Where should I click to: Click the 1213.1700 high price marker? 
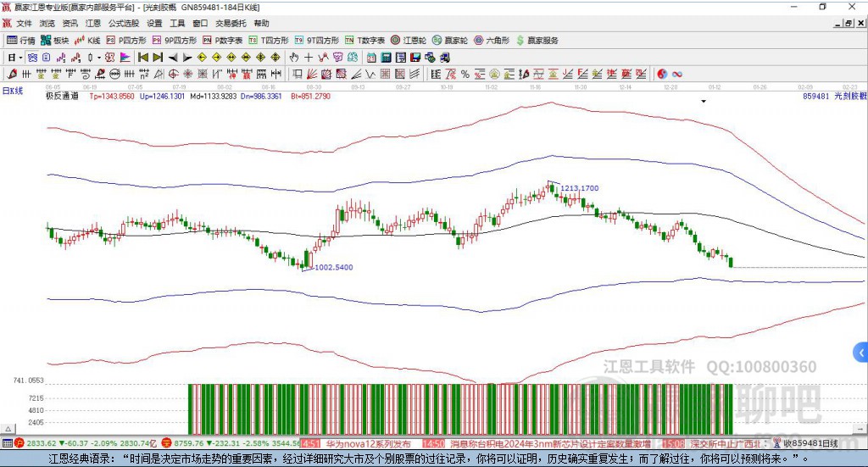580,188
